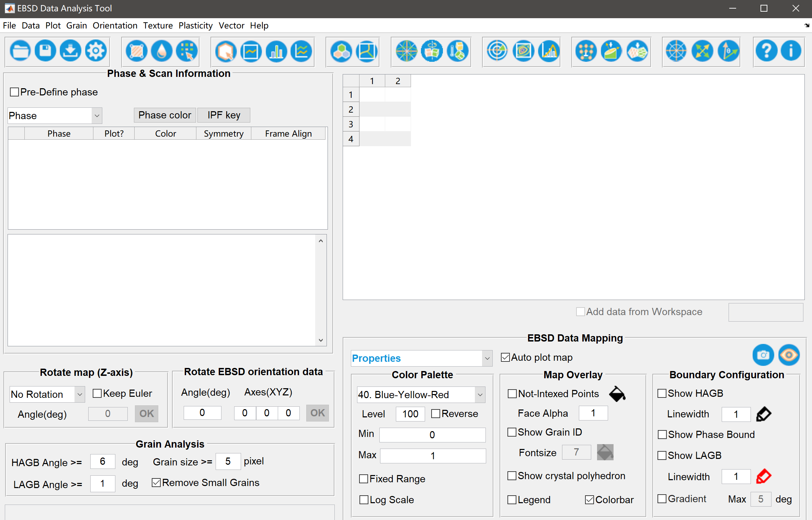
Task: Click the target with green wedge icon
Action: 497,51
